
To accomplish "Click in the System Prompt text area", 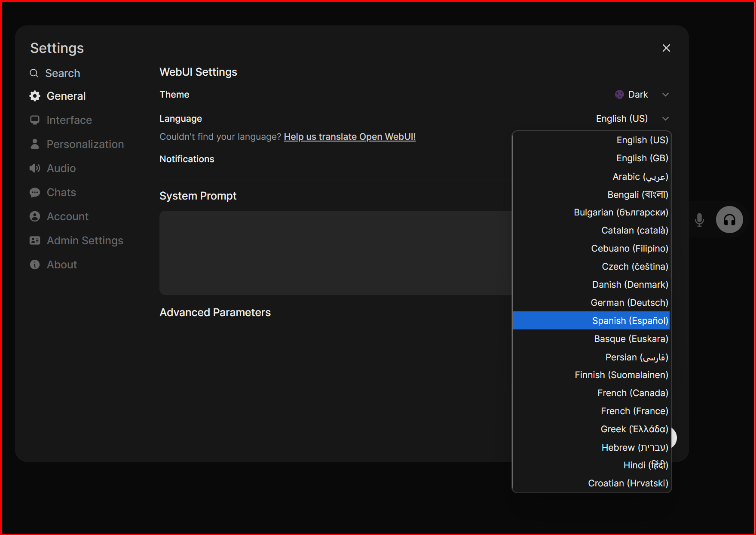I will tap(335, 253).
